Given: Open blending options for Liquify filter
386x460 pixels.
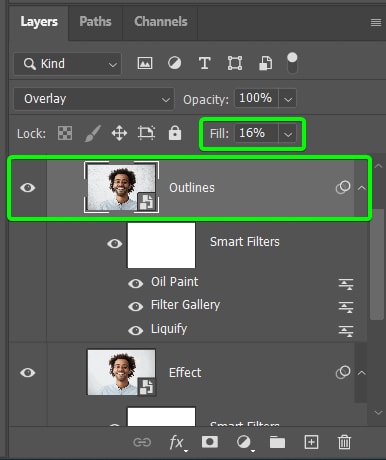Looking at the screenshot, I should pyautogui.click(x=346, y=331).
